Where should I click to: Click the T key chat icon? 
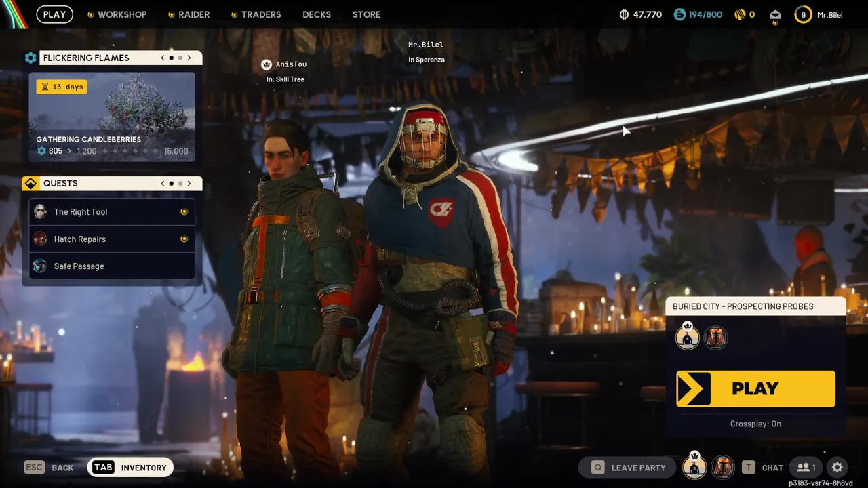tap(748, 467)
